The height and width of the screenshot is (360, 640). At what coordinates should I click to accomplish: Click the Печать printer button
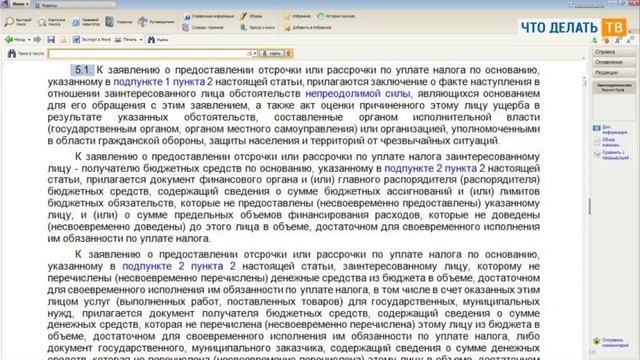(126, 40)
